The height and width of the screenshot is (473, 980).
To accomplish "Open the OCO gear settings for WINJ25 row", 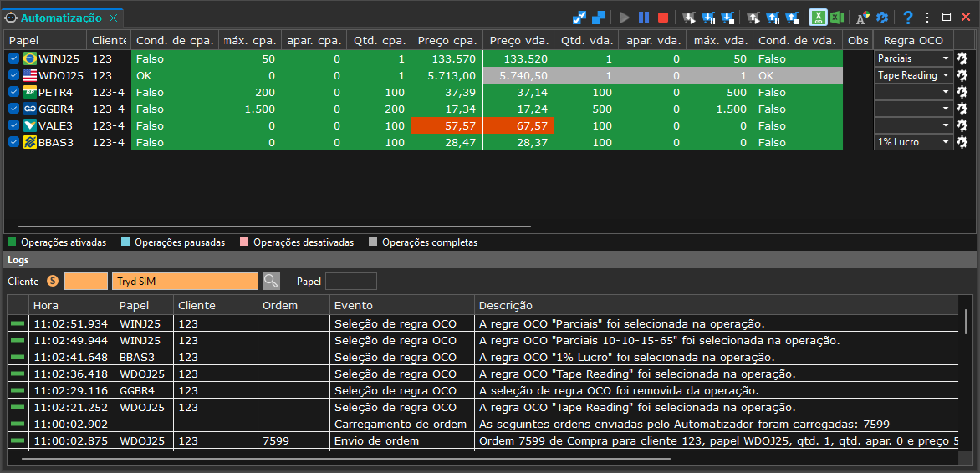I will 962,58.
